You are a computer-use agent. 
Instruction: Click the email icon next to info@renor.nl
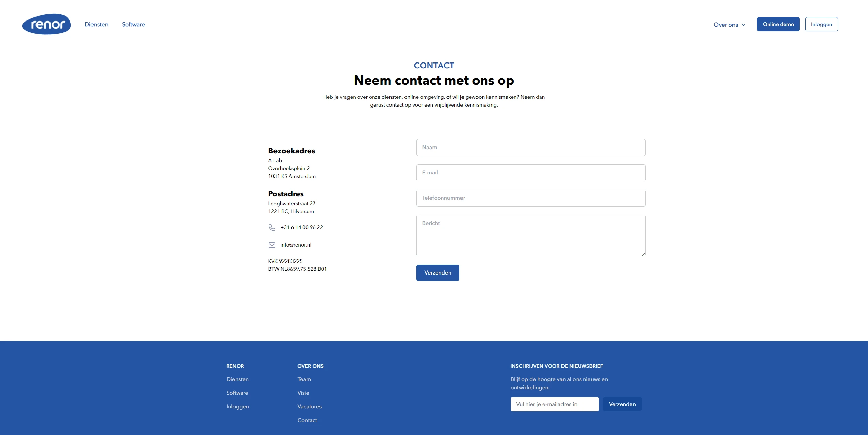pyautogui.click(x=272, y=244)
